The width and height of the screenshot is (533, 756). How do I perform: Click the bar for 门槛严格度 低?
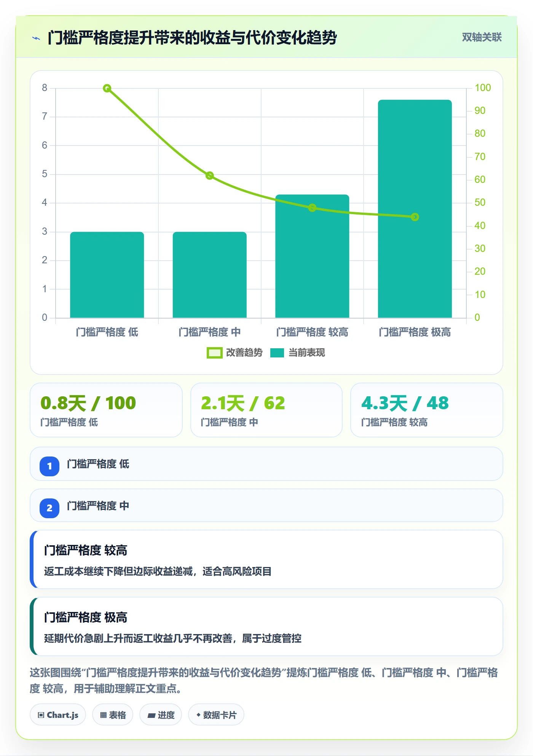(x=107, y=275)
